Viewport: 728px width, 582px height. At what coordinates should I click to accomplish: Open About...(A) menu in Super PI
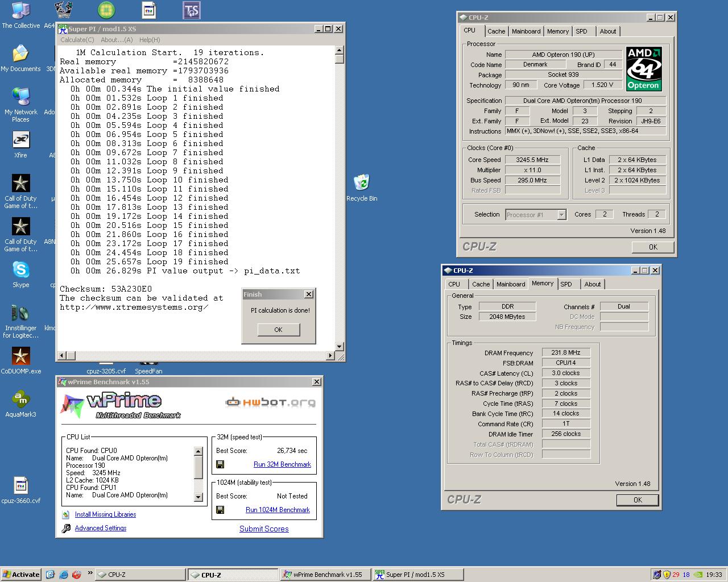coord(117,40)
